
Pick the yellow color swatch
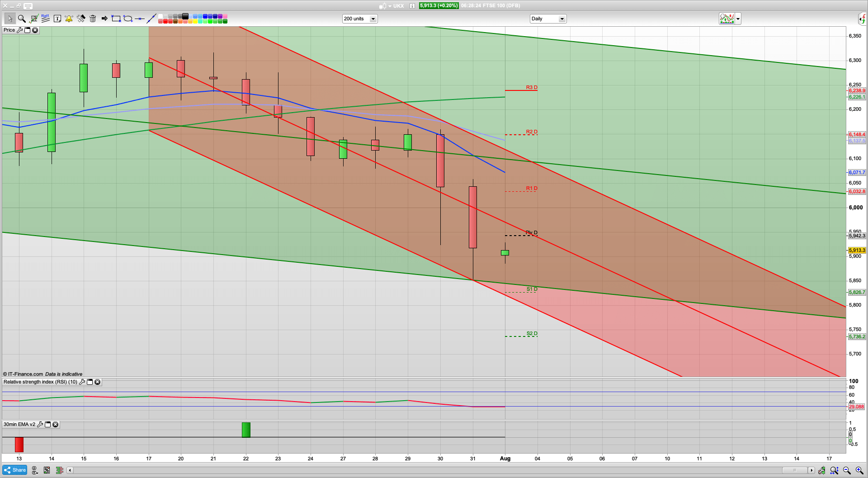pyautogui.click(x=195, y=21)
